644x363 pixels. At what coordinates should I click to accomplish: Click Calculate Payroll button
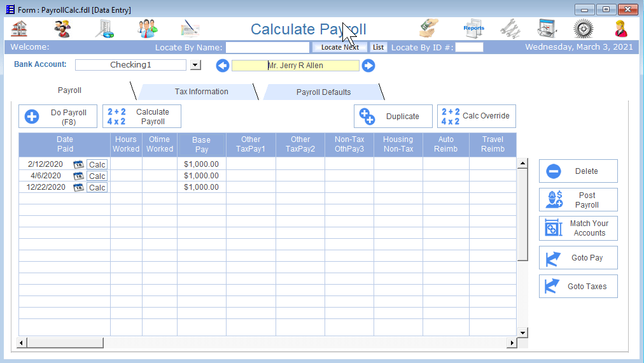tap(142, 117)
